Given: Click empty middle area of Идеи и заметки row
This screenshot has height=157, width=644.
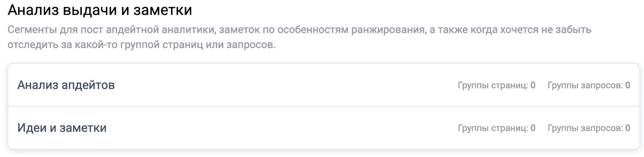Looking at the screenshot, I should [x=282, y=128].
